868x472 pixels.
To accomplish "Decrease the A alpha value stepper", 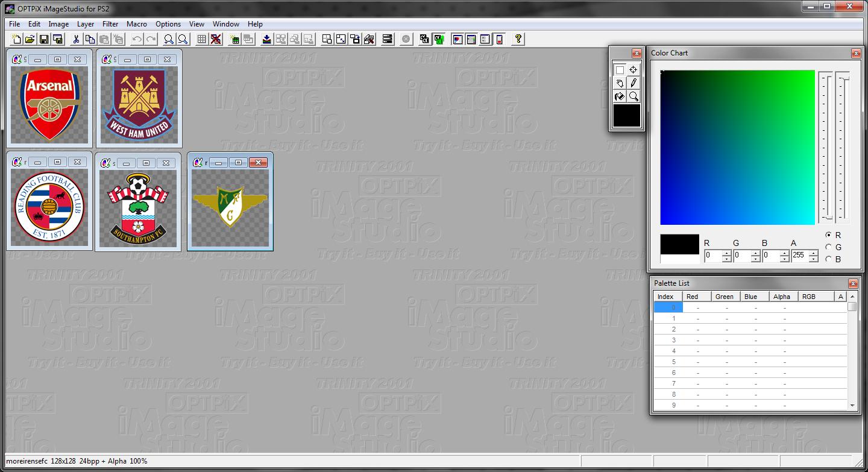I will pyautogui.click(x=813, y=259).
